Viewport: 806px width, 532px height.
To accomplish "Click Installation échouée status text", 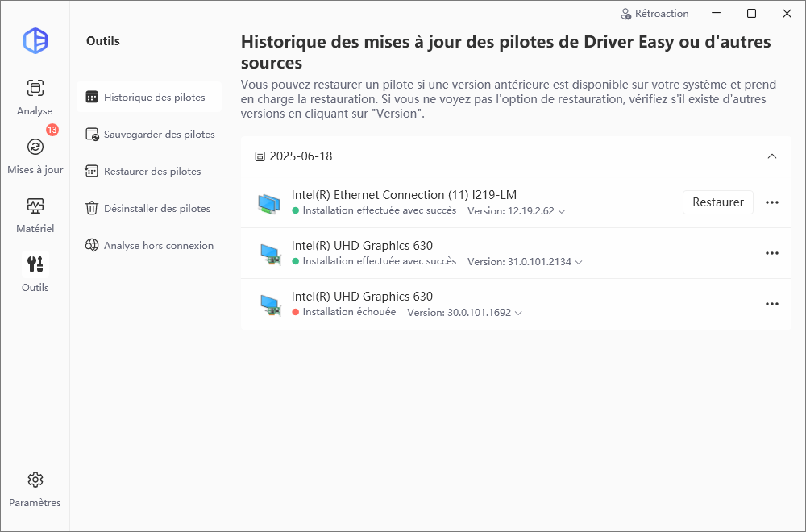I will (349, 312).
